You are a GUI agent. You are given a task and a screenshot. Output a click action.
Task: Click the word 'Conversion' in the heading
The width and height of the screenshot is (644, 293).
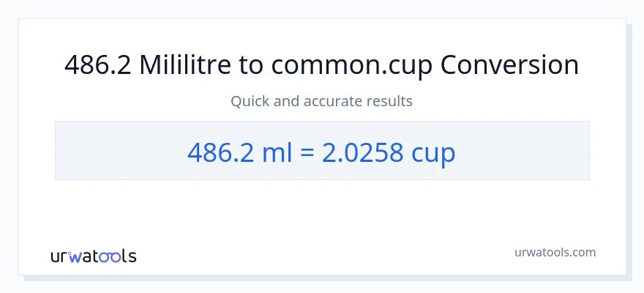click(509, 65)
